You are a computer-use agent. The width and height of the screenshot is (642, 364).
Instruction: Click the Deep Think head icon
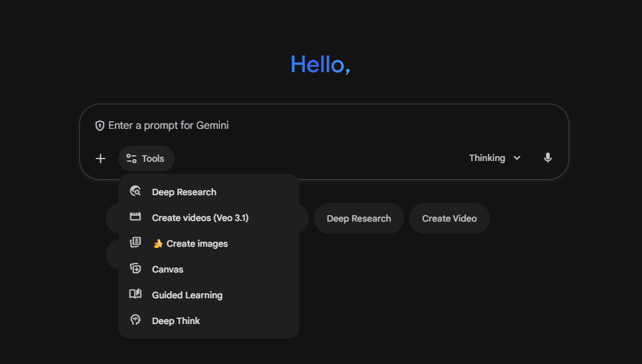click(135, 320)
